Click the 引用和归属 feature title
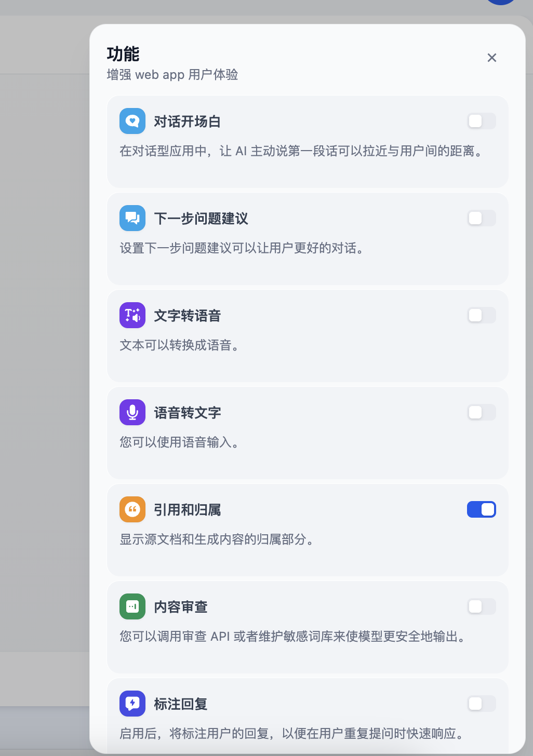 tap(187, 510)
